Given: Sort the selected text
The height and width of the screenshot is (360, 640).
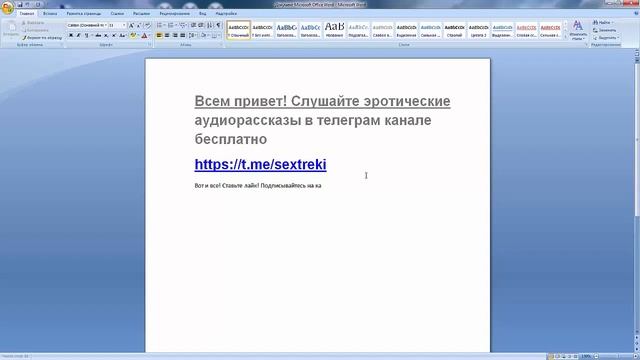Looking at the screenshot, I should [x=210, y=25].
